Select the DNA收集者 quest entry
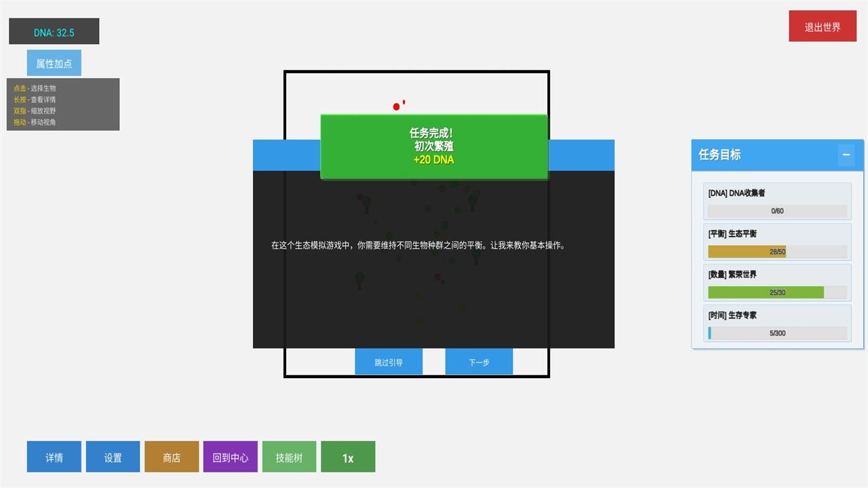 point(777,201)
